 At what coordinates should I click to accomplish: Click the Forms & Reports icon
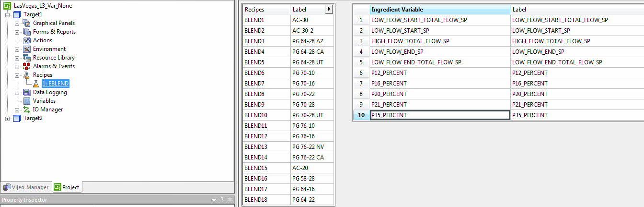point(27,32)
